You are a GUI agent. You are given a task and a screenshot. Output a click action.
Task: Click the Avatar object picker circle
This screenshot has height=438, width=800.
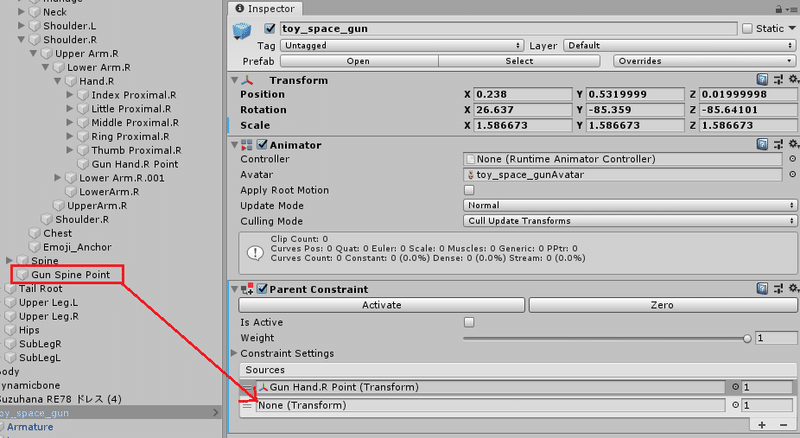coord(792,174)
